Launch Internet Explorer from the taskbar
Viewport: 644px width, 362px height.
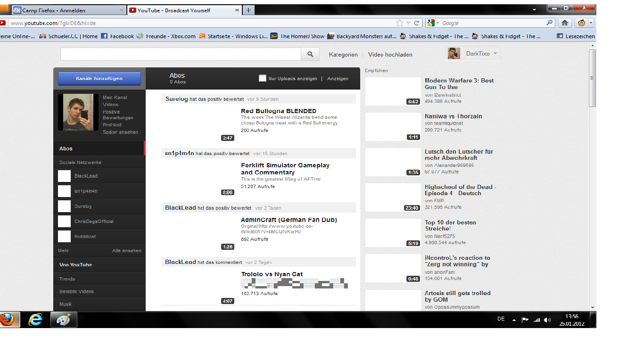[x=35, y=319]
